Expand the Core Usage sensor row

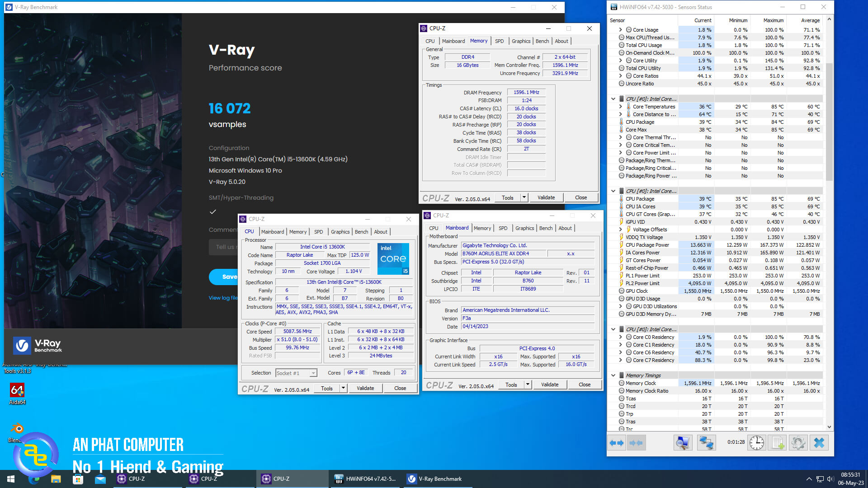click(621, 30)
